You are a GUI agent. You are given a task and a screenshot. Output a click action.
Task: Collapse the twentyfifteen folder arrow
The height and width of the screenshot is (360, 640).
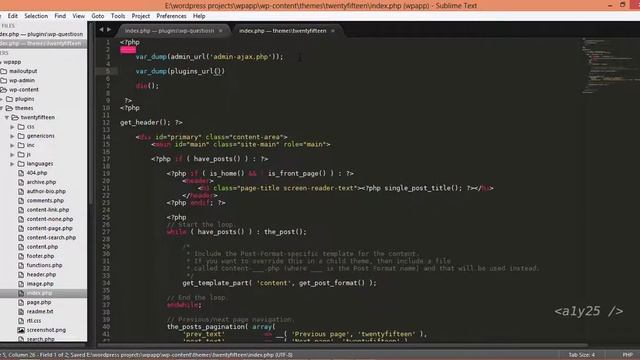pyautogui.click(x=7, y=118)
